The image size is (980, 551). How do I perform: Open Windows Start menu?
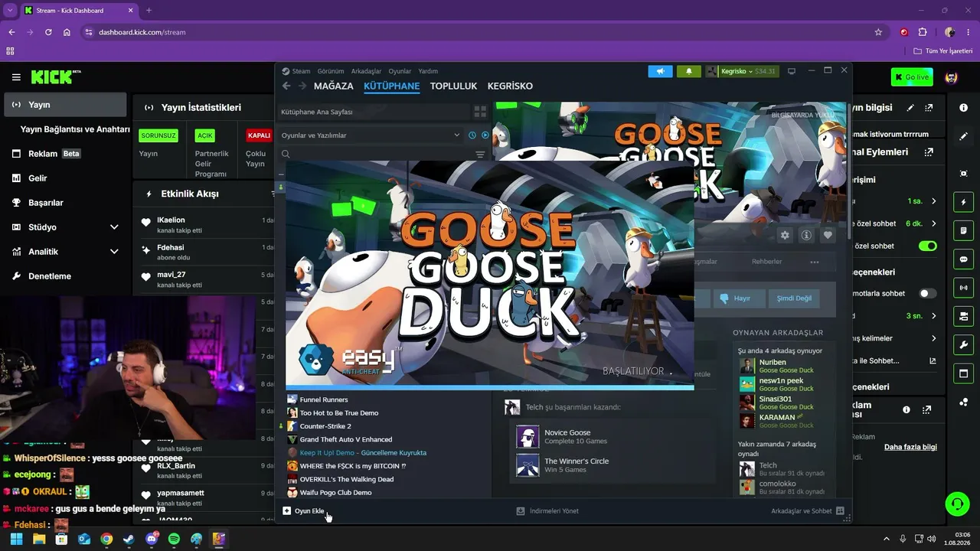[16, 539]
